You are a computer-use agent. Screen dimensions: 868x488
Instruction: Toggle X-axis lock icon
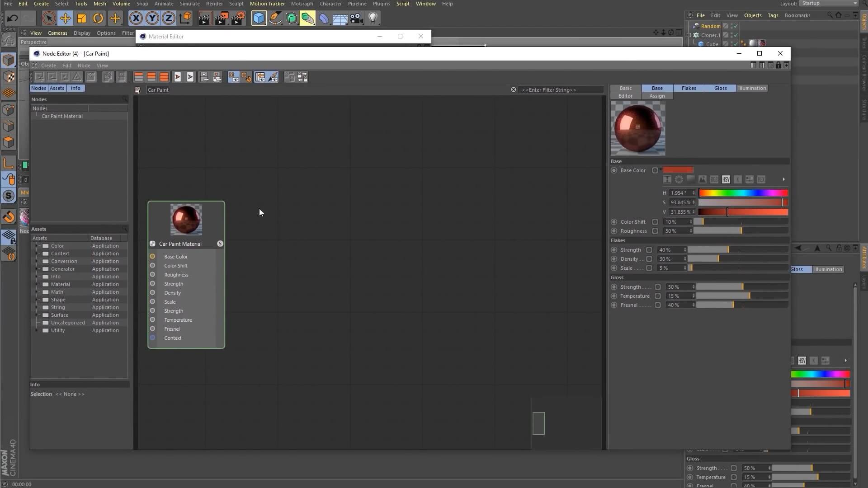pos(136,18)
